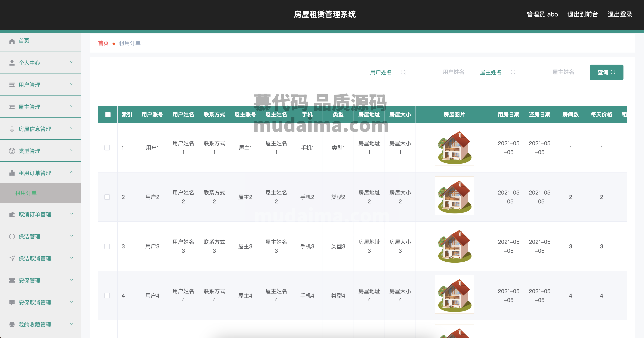The width and height of the screenshot is (644, 338).
Task: Expand the 个人中心 menu chevron
Action: [x=72, y=62]
